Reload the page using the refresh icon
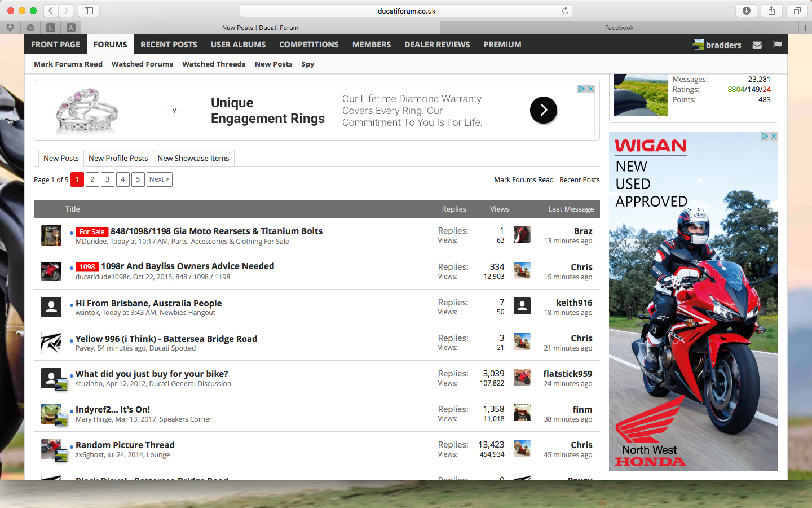 (565, 11)
